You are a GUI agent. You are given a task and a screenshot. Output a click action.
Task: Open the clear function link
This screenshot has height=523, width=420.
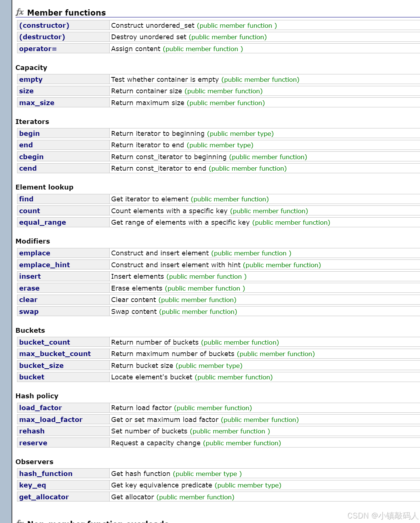(28, 300)
